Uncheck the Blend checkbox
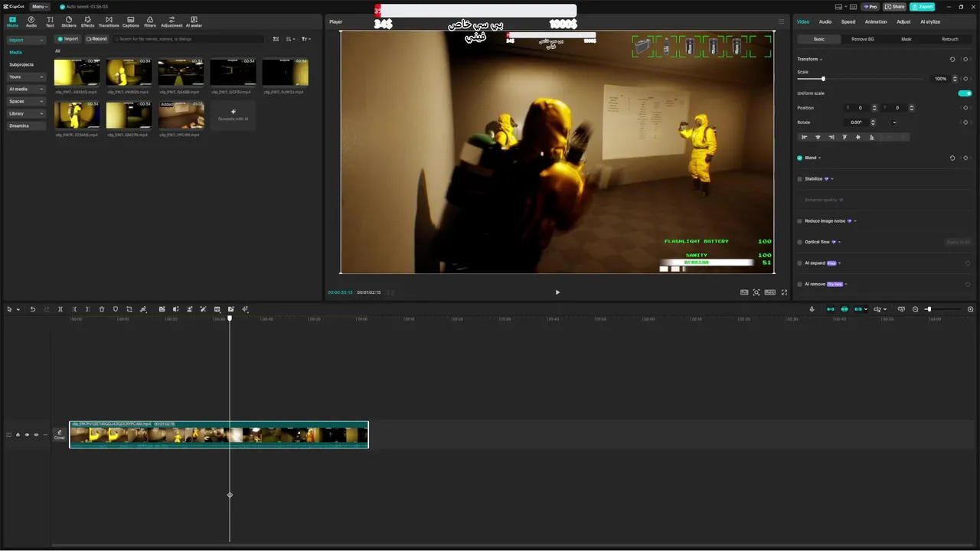 [800, 158]
